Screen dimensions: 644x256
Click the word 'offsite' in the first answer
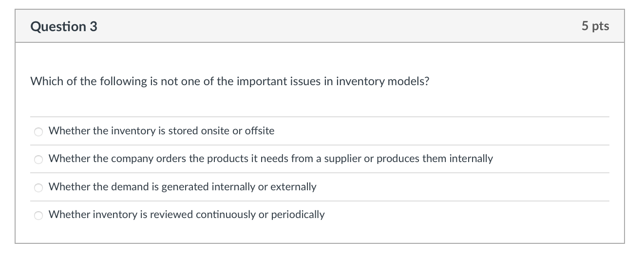[260, 131]
